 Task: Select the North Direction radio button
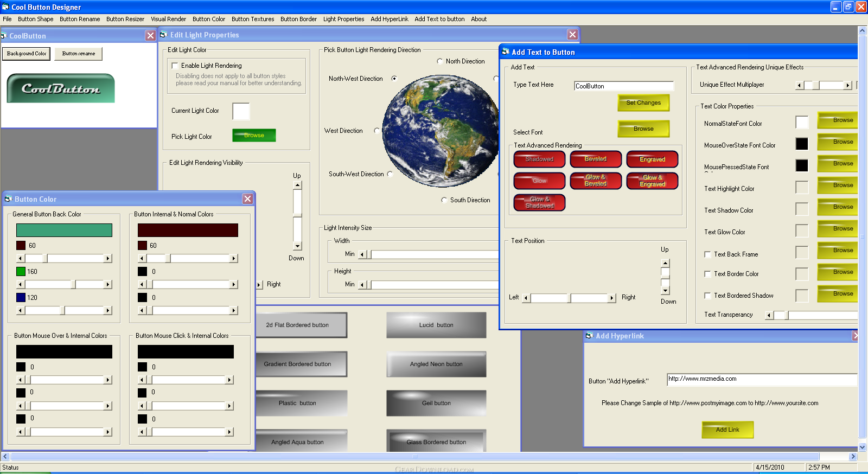(440, 61)
